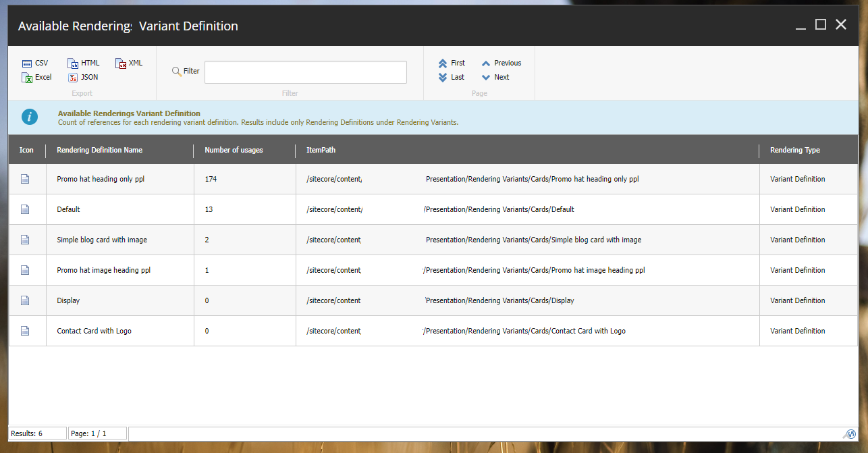Sort by Number of usages column header
868x453 pixels.
coord(234,150)
